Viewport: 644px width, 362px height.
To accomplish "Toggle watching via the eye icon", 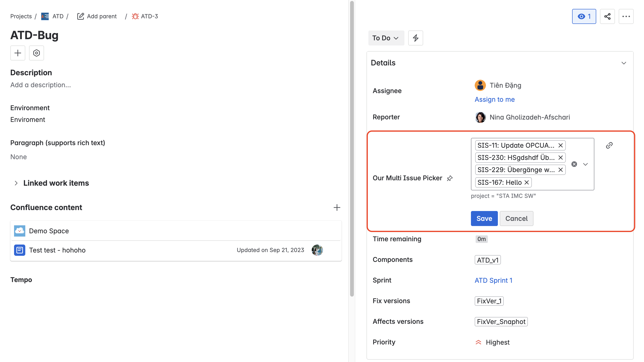I will coord(584,16).
